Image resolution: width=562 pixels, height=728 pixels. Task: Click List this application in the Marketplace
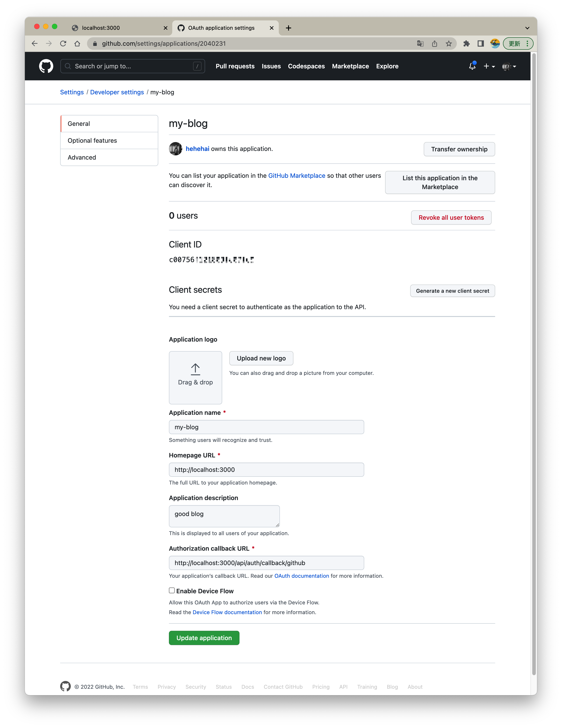tap(440, 182)
